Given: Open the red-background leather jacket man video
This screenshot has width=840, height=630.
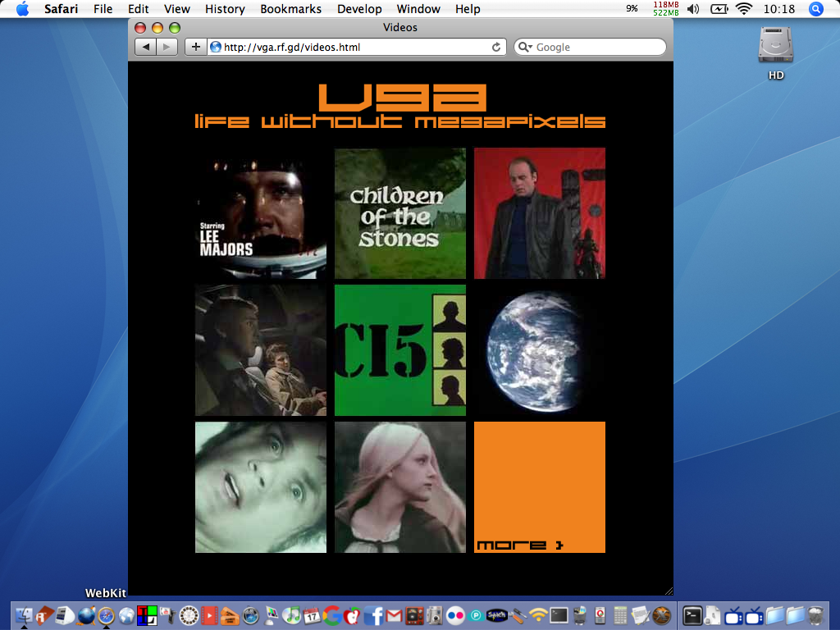Looking at the screenshot, I should coord(540,213).
